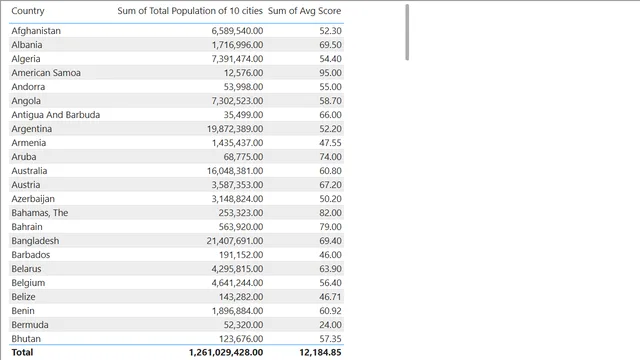This screenshot has height=360, width=640.
Task: Click population value 253,323.00
Action: [241, 213]
